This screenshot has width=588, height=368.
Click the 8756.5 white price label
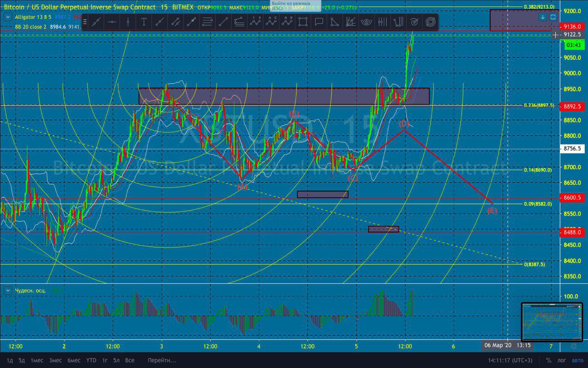coord(572,149)
